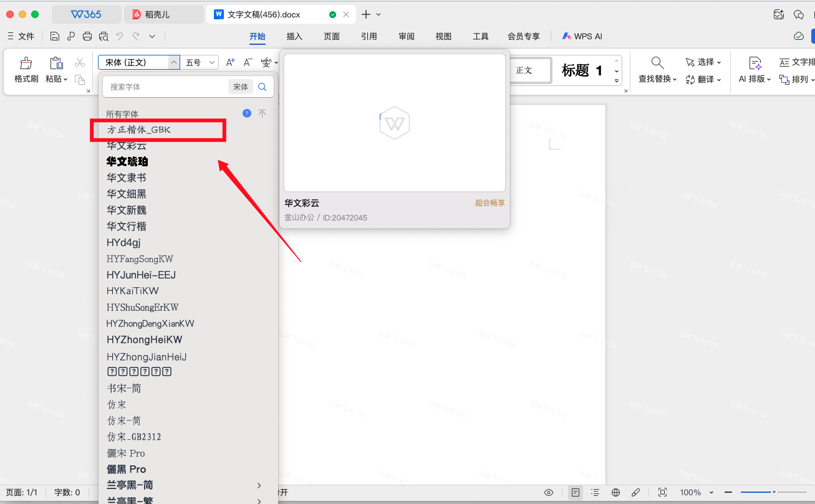Click the decrease font size icon
This screenshot has height=504, width=815.
pyautogui.click(x=248, y=62)
